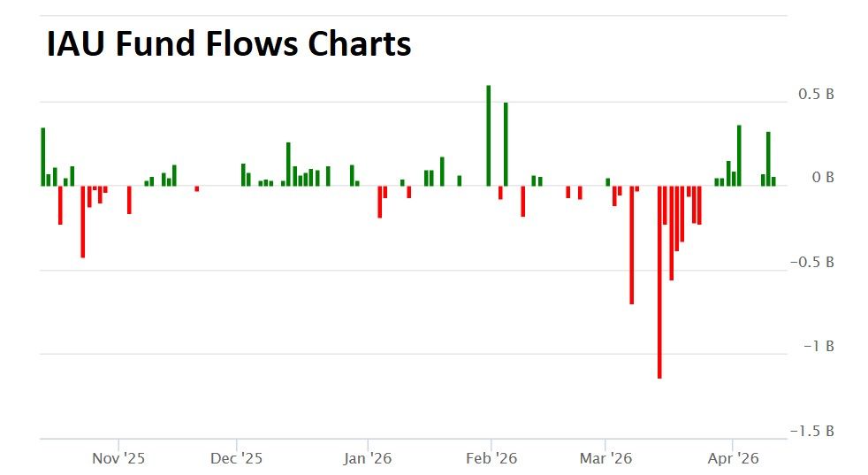Select the Jan '26 x-axis label
This screenshot has width=868, height=475.
[x=368, y=458]
